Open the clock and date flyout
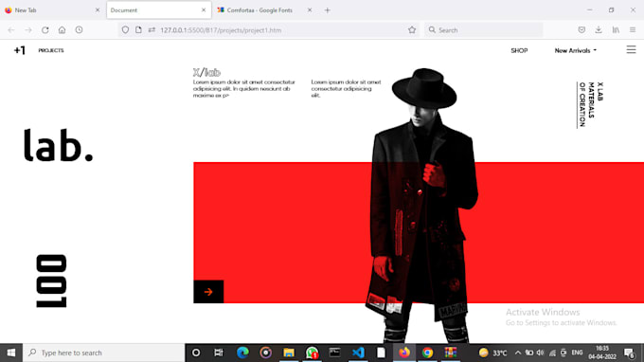This screenshot has height=362, width=644. 601,353
